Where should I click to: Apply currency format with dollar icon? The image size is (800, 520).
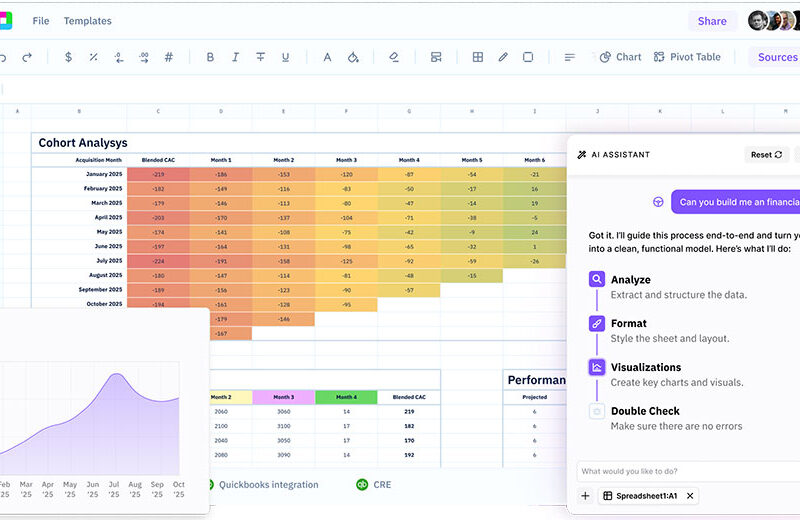click(68, 57)
